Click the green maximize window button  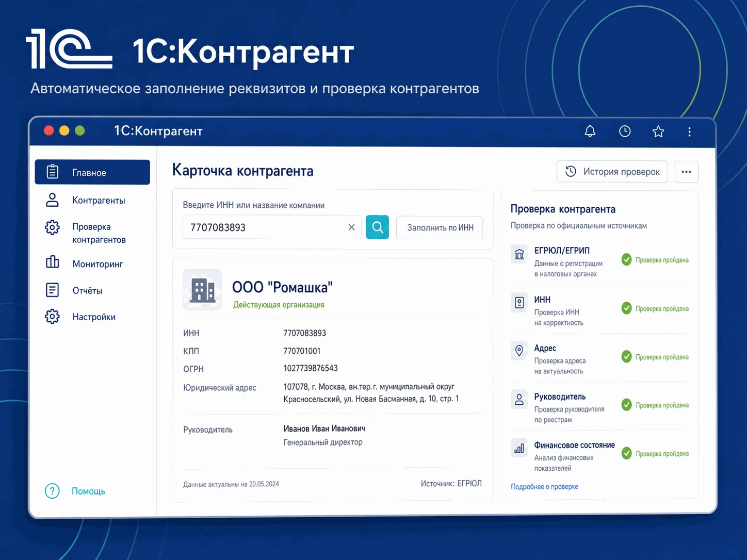[80, 130]
